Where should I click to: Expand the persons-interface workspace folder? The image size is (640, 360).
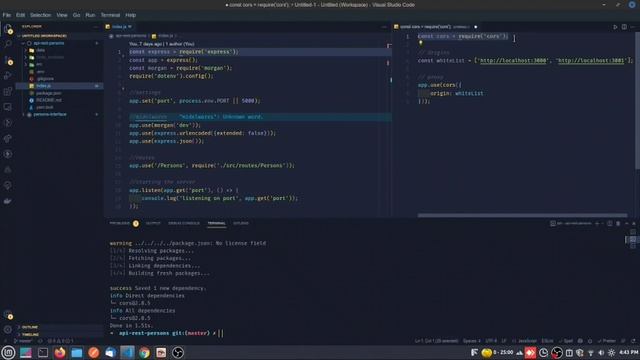[50, 115]
